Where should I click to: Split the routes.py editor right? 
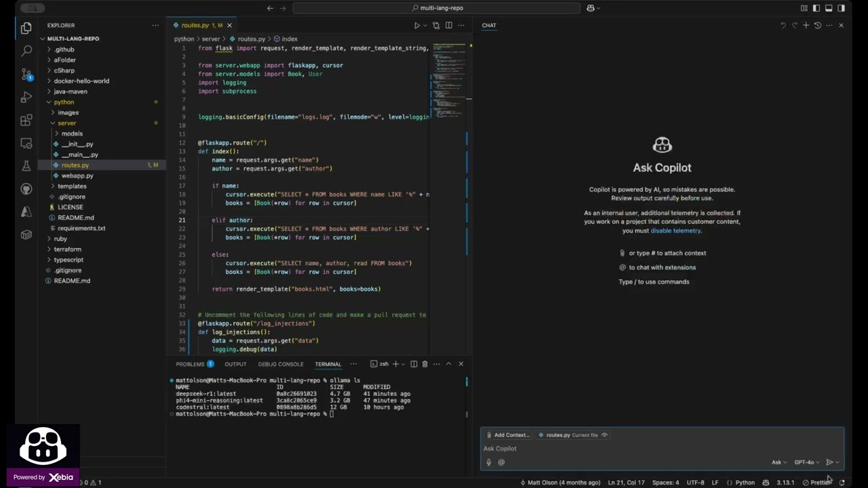click(448, 25)
